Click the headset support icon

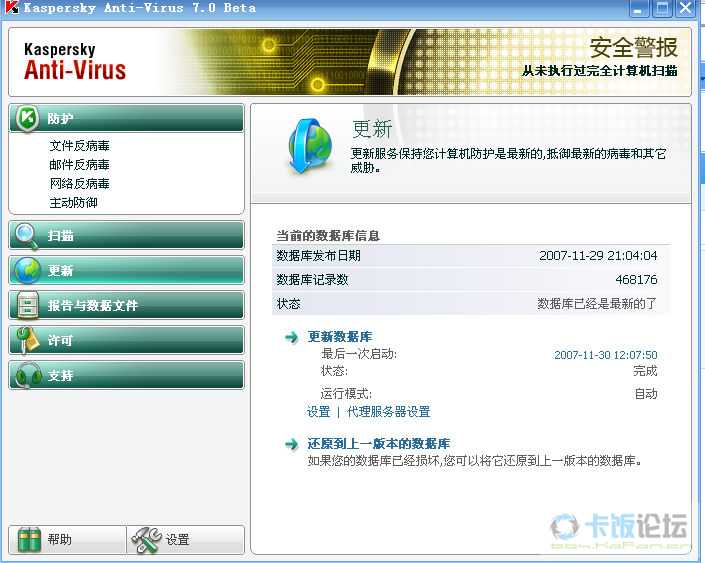[27, 375]
